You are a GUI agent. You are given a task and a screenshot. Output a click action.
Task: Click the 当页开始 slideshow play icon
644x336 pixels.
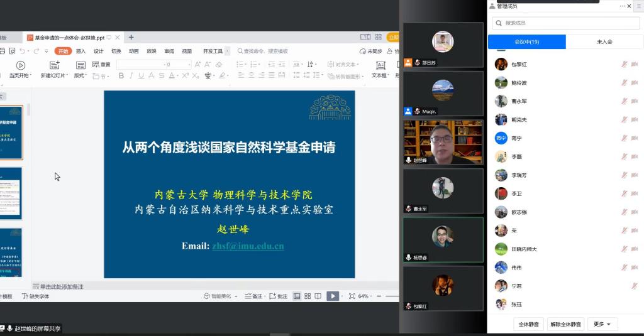(20, 65)
